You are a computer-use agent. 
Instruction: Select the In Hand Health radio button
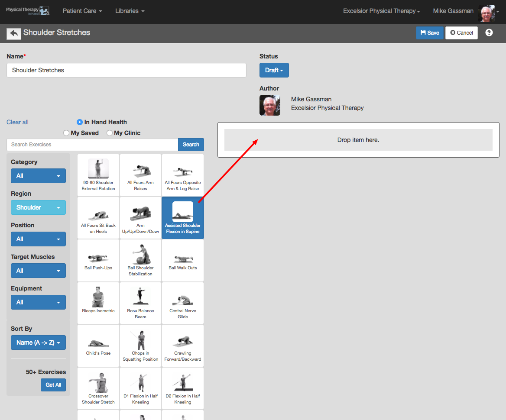coord(78,122)
